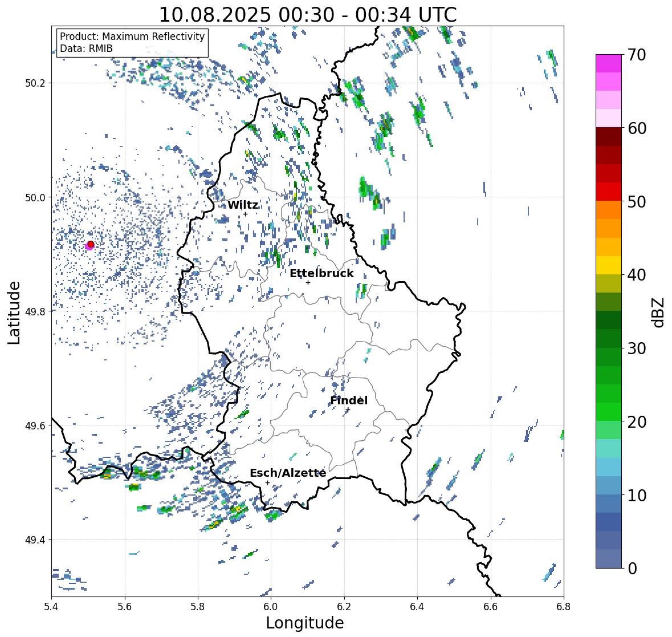
Task: Click the Ettelbruck city label
Action: click(x=321, y=273)
